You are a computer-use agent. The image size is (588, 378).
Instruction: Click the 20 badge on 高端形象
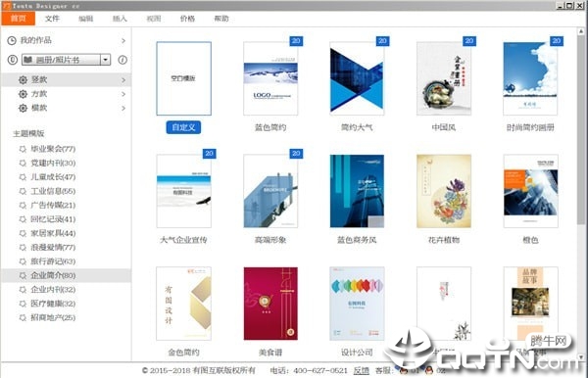point(296,153)
